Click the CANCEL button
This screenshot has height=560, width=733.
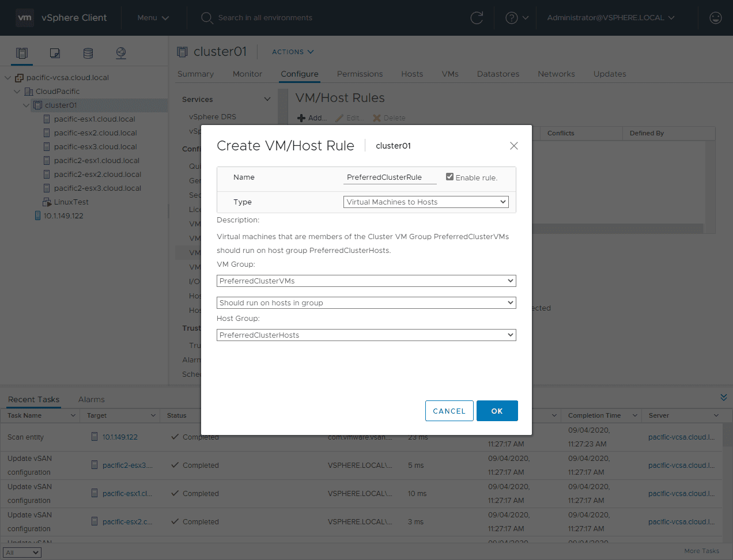pyautogui.click(x=449, y=411)
